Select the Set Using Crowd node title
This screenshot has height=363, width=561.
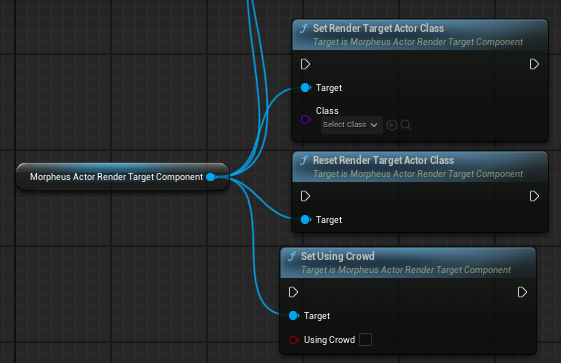point(338,256)
